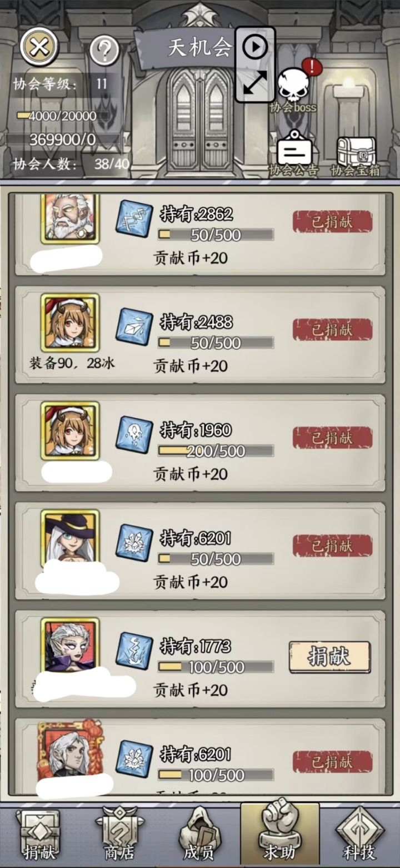
Task: Open the 捐献 tab in bottom bar
Action: pos(40,834)
